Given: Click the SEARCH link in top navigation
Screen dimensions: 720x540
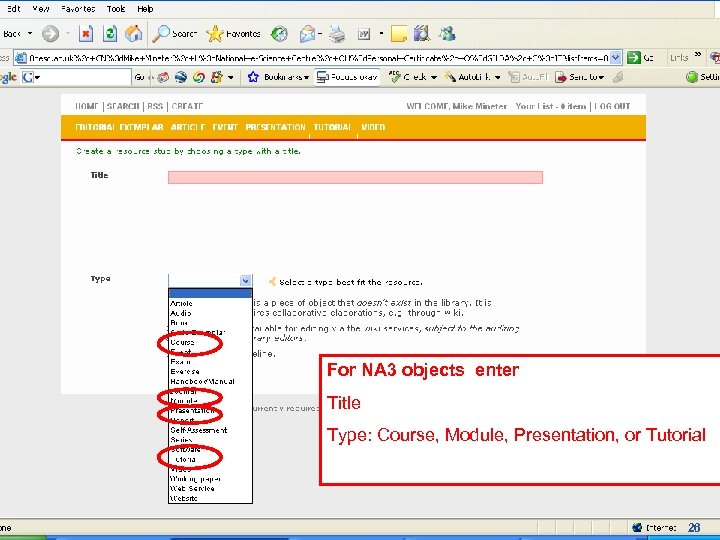Looking at the screenshot, I should 123,106.
